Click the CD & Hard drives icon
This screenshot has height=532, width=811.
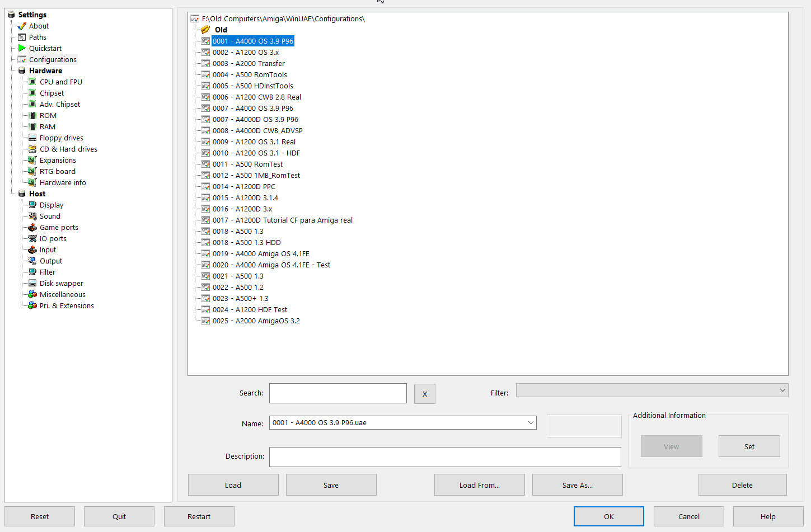pyautogui.click(x=32, y=149)
